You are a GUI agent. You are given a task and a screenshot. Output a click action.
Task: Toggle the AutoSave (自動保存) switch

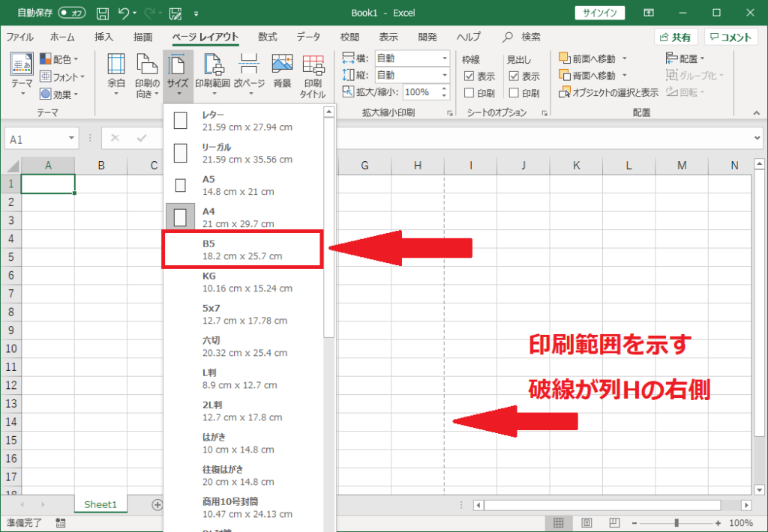pyautogui.click(x=71, y=13)
